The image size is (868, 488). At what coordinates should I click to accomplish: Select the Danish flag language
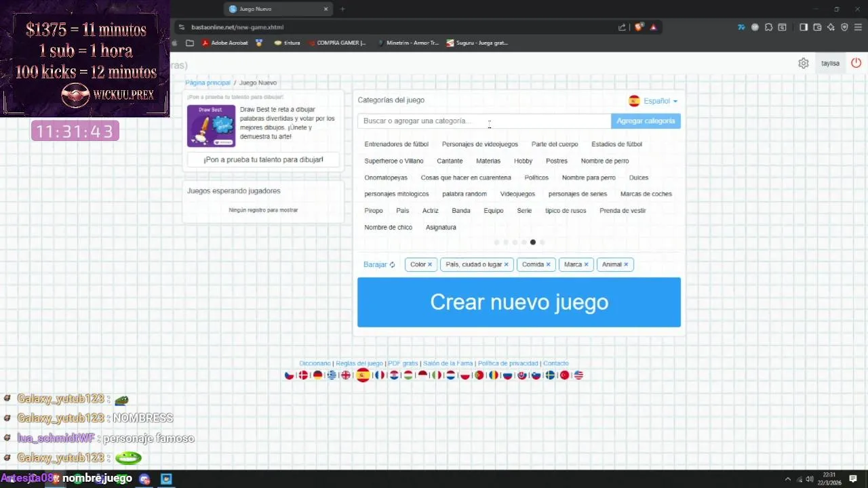click(x=303, y=375)
